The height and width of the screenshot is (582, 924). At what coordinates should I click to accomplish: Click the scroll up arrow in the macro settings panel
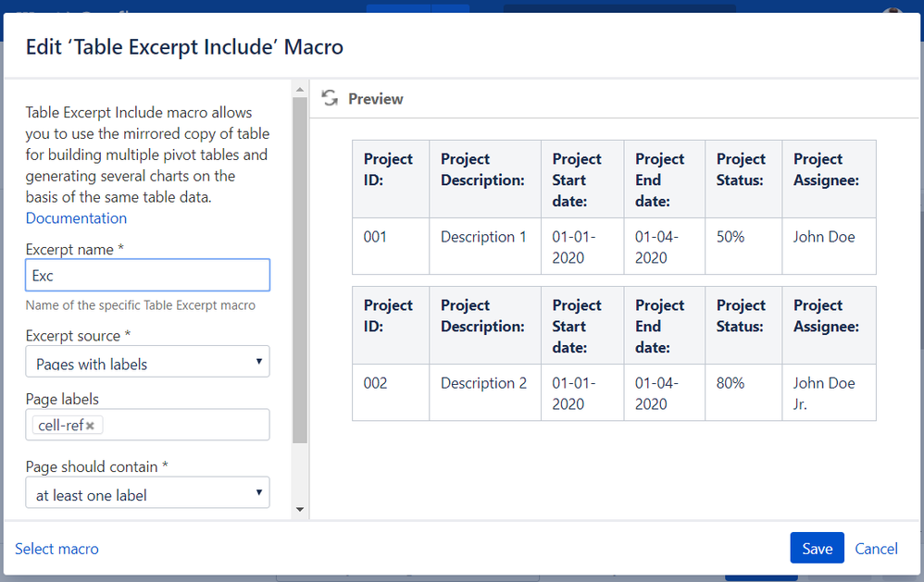[299, 89]
